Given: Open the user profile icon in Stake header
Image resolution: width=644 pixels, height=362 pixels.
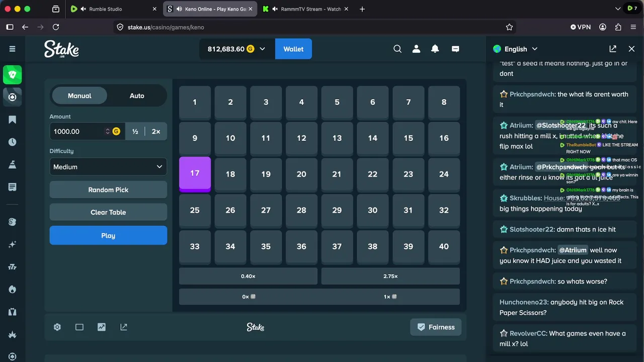Looking at the screenshot, I should [x=416, y=49].
